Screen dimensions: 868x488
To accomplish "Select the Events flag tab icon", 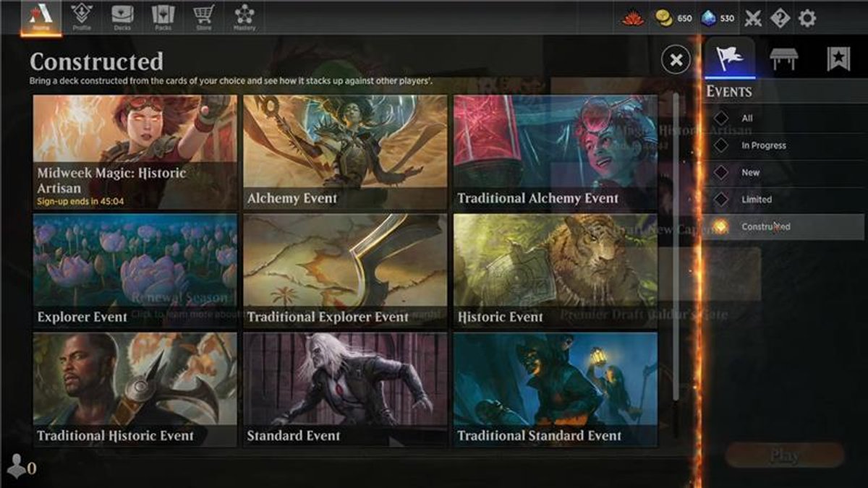I will [729, 59].
